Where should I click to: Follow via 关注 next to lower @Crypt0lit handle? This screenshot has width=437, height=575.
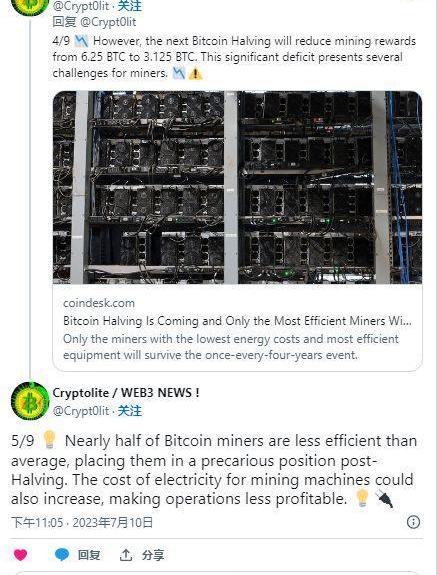tap(129, 411)
